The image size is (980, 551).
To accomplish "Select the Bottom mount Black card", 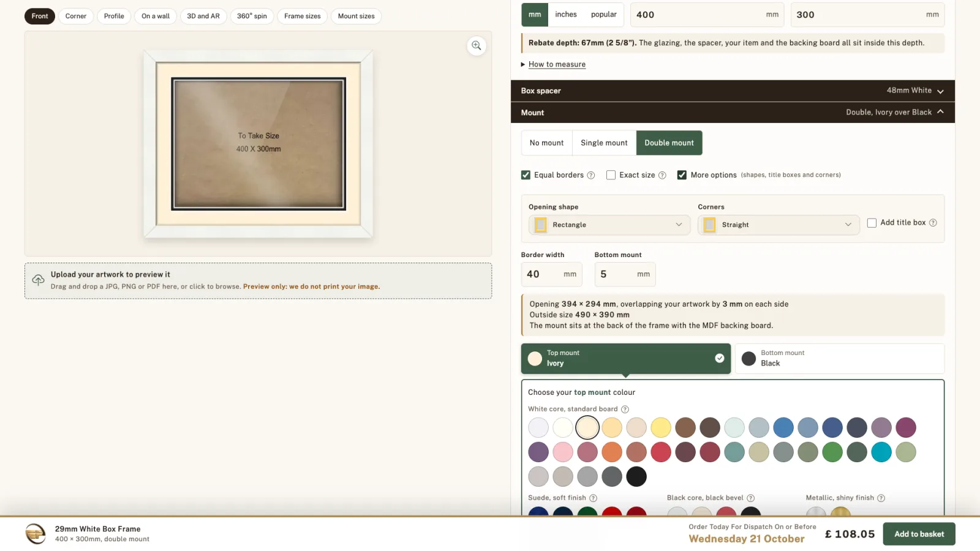I will click(x=839, y=358).
